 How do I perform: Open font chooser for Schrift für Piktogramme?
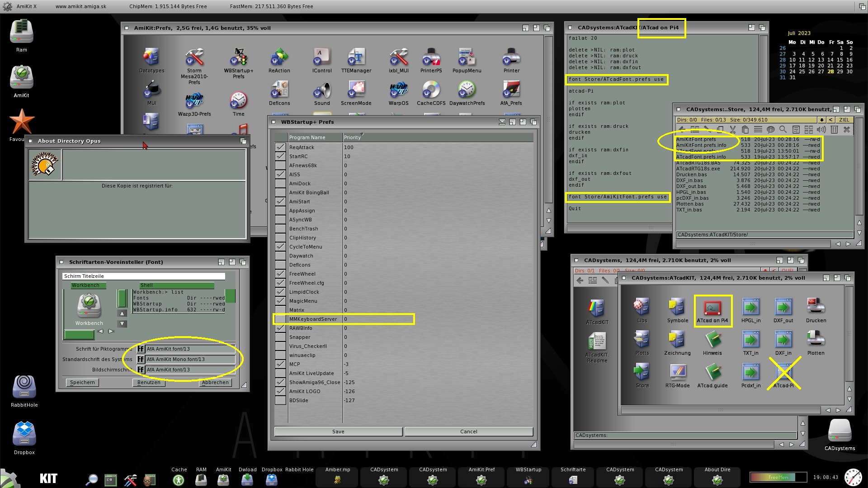click(141, 349)
